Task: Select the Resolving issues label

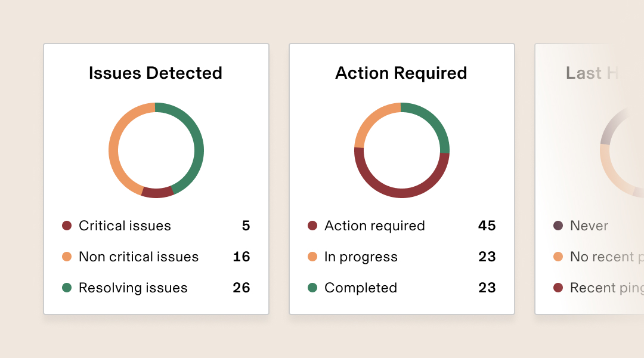Action: tap(133, 288)
